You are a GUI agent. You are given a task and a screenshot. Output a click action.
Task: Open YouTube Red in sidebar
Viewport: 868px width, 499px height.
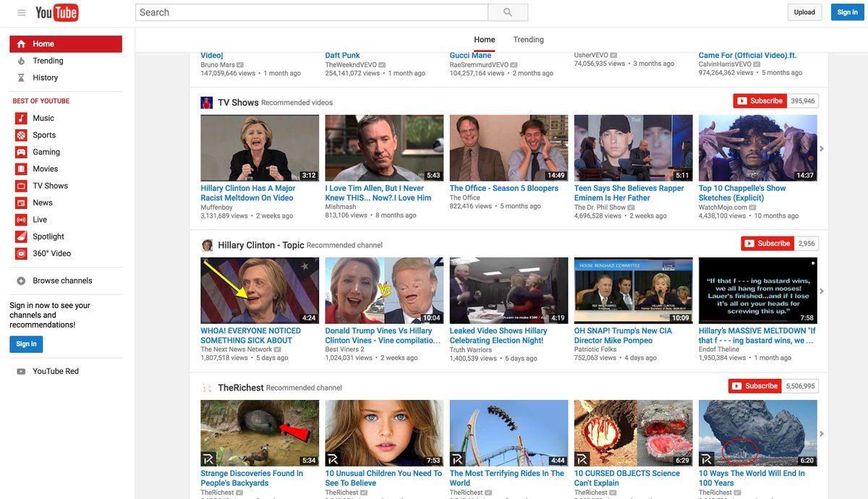point(56,371)
